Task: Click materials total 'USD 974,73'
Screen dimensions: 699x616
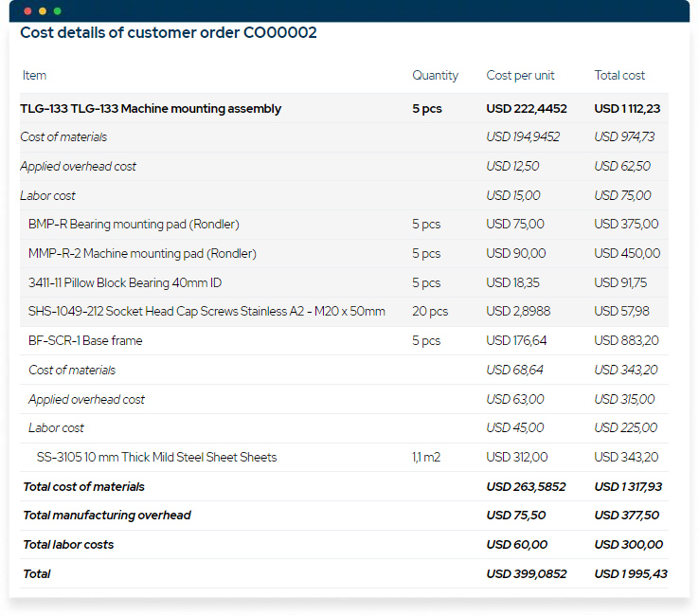Action: 624,136
